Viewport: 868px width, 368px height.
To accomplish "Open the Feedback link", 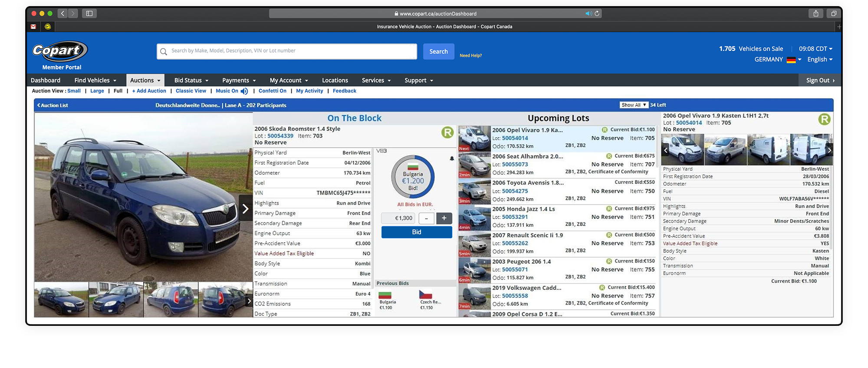I will tap(345, 91).
